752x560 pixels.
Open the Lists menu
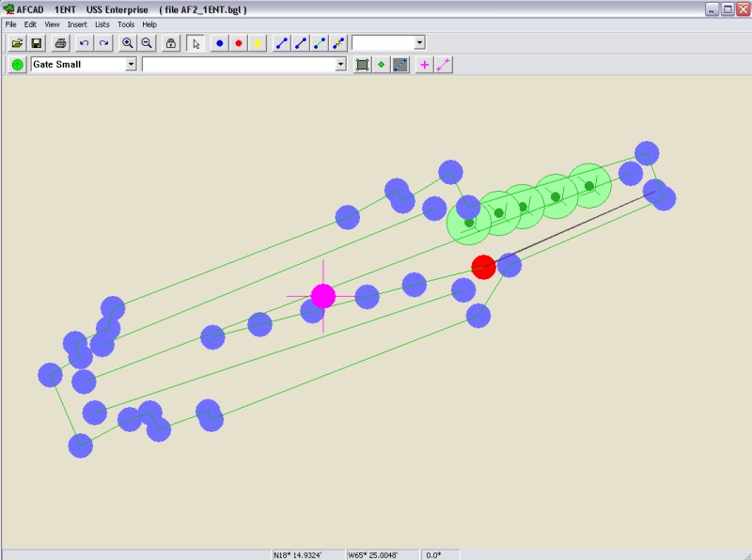tap(102, 23)
